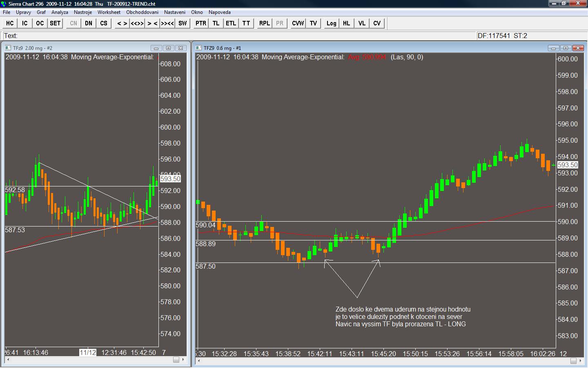Activate the CVW toolbar button
Viewport: 588px width, 368px height.
pos(298,23)
